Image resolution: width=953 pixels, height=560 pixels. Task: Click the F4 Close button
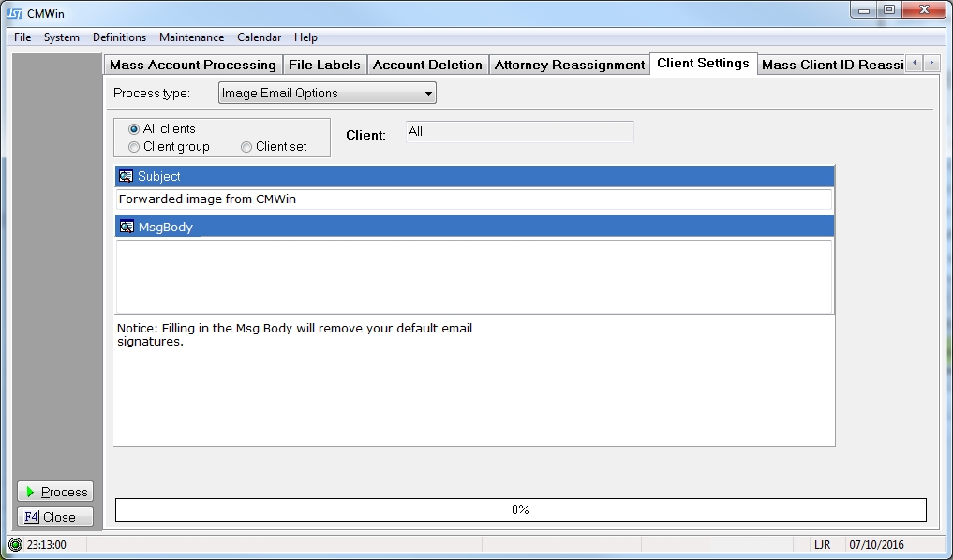[55, 517]
